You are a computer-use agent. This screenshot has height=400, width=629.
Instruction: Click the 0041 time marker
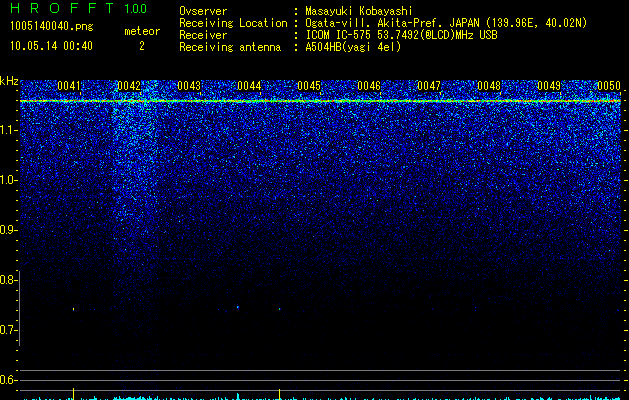(x=69, y=86)
